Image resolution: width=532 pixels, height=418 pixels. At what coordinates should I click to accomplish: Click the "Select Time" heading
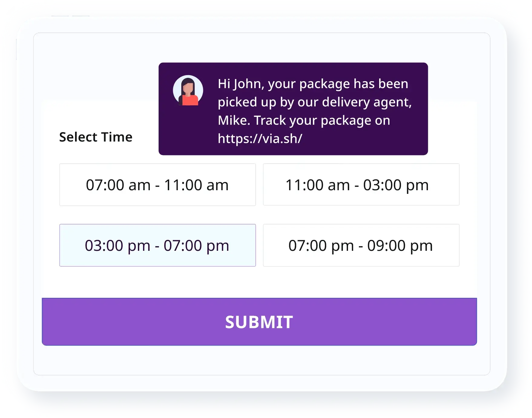[96, 137]
